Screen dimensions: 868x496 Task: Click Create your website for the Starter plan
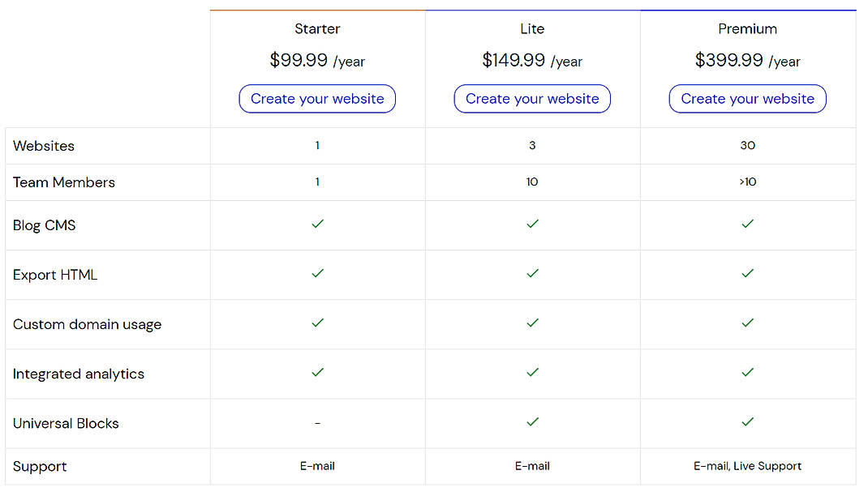tap(317, 98)
